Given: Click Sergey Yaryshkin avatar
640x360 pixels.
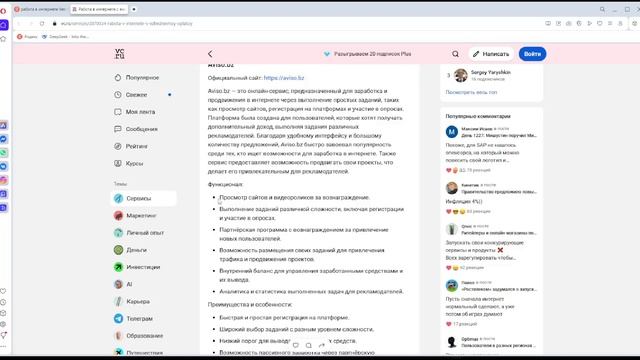Looking at the screenshot, I should (x=461, y=76).
